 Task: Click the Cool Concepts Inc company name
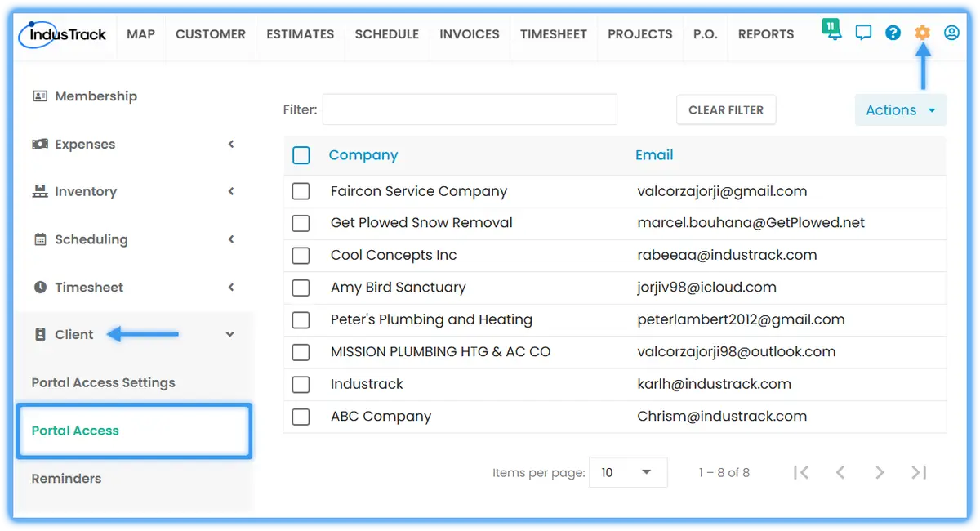[394, 255]
